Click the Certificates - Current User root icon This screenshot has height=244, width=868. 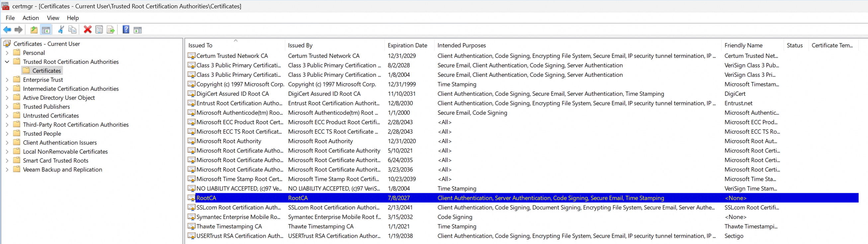point(7,44)
